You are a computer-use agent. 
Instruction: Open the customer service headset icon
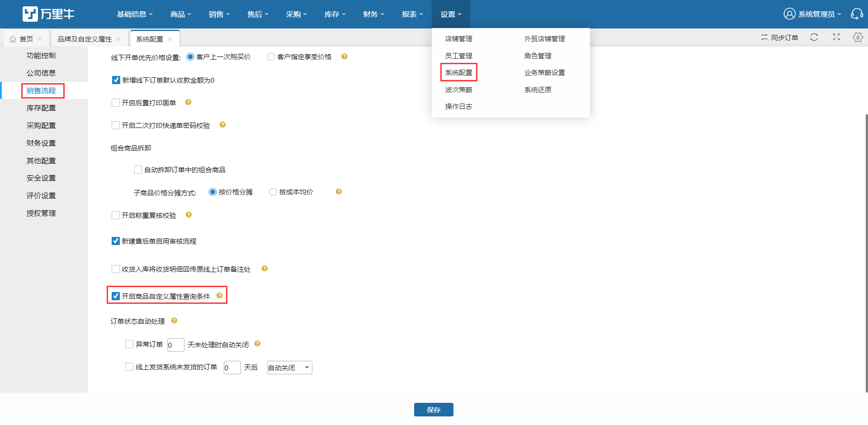857,14
